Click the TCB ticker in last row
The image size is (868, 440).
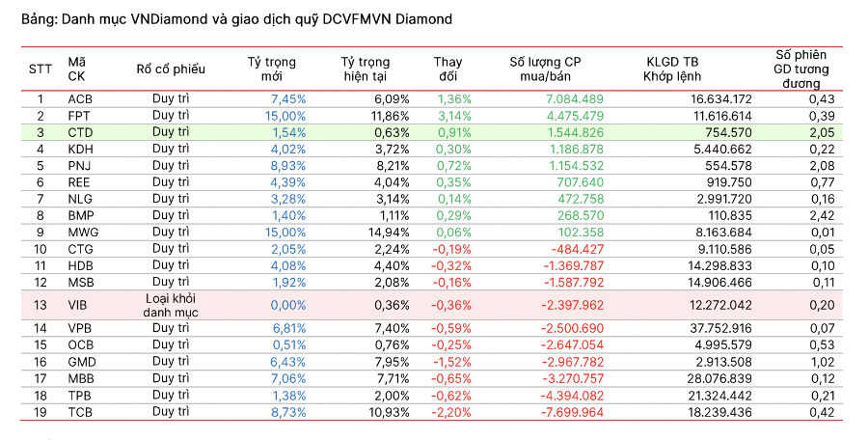coord(81,412)
